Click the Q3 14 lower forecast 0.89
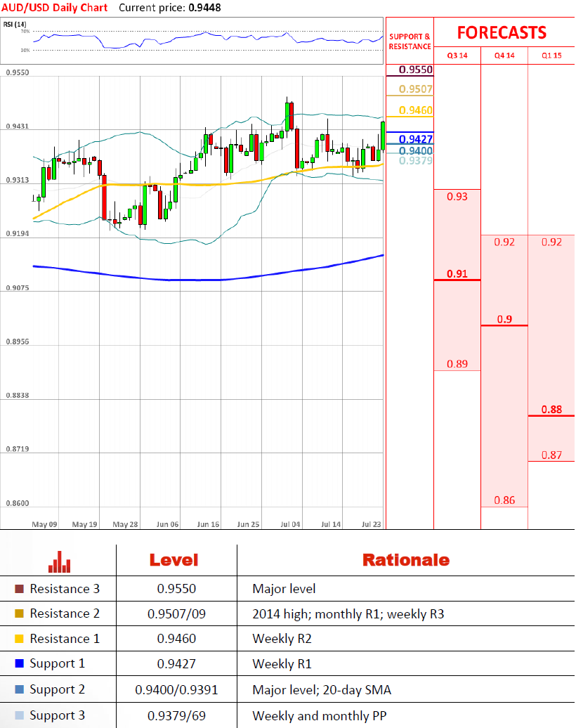 (457, 363)
